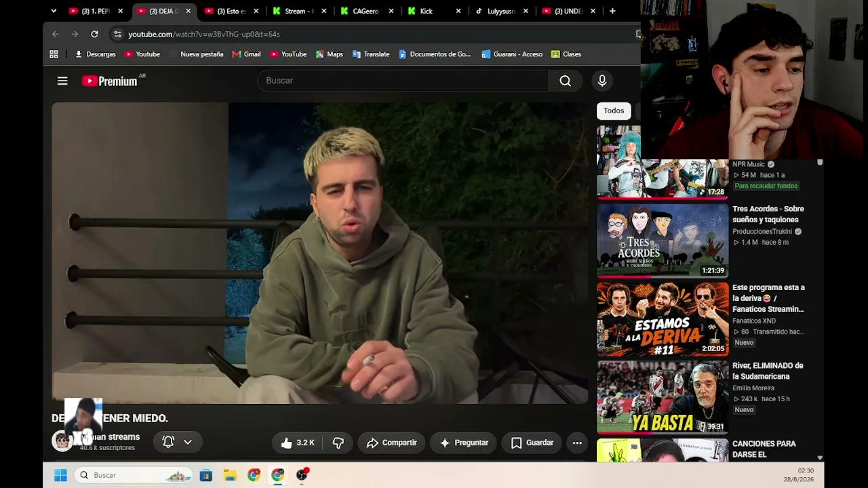Switch to the '(3) UNDE' tab
The width and height of the screenshot is (868, 488).
click(569, 11)
